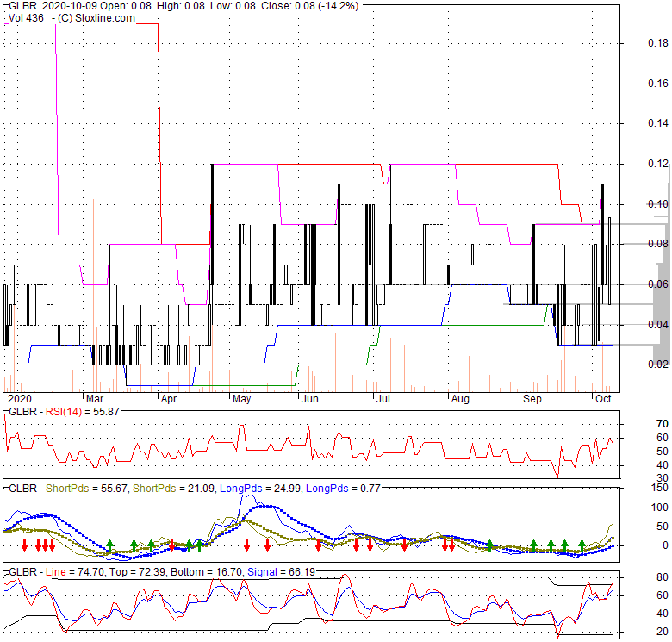Viewport: 672px width, 642px height.
Task: Click the 'Vol 436' volume label
Action: [x=26, y=18]
